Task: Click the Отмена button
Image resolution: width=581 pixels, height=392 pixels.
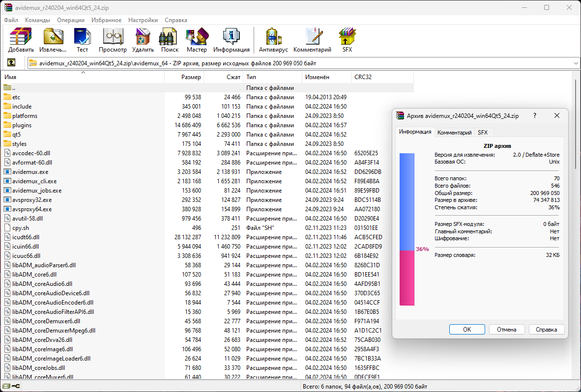Action: [x=506, y=330]
